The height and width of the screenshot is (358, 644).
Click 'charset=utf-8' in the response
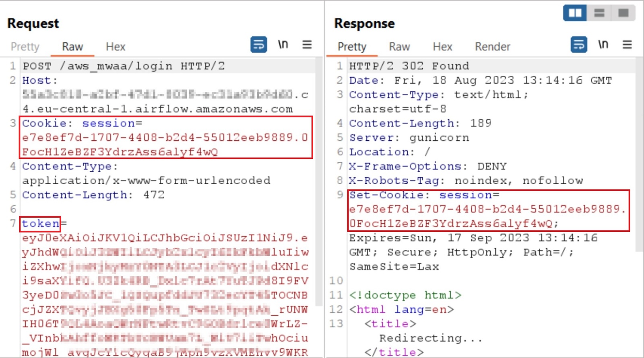[x=398, y=109]
